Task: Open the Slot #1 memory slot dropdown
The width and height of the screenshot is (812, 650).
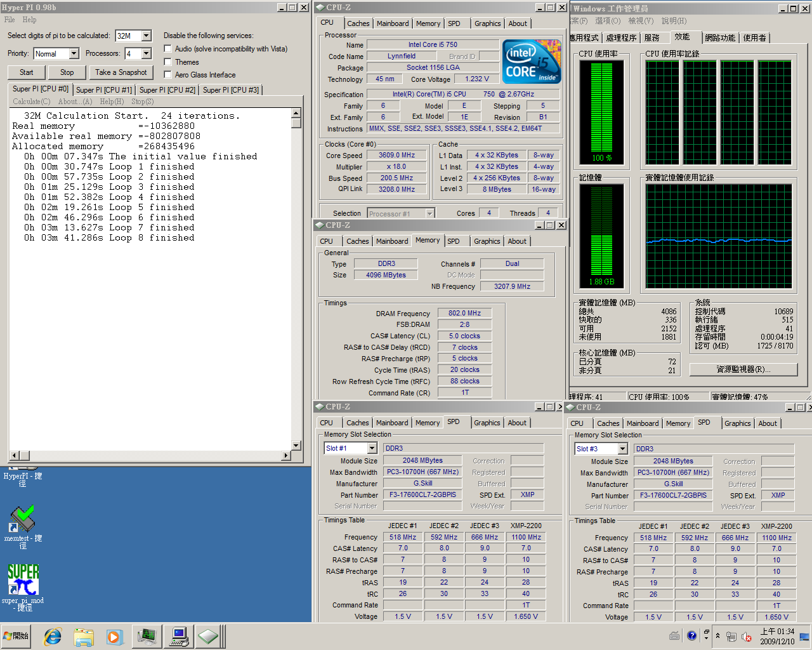Action: point(372,448)
